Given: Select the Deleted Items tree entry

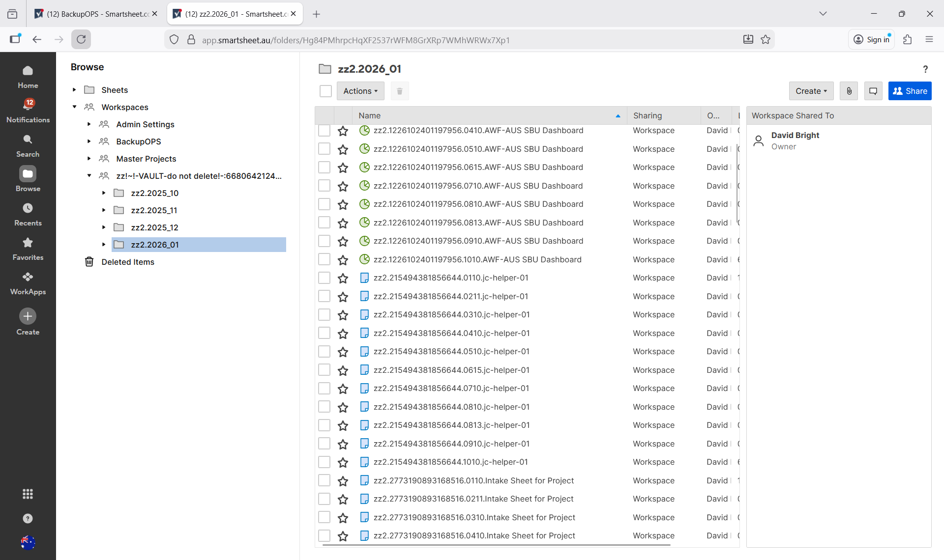Looking at the screenshot, I should (x=127, y=262).
